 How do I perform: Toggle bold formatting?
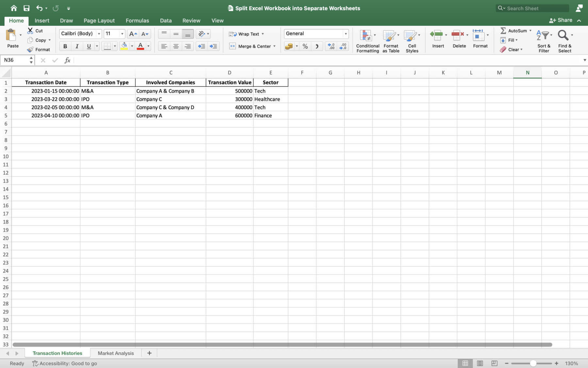(x=65, y=46)
